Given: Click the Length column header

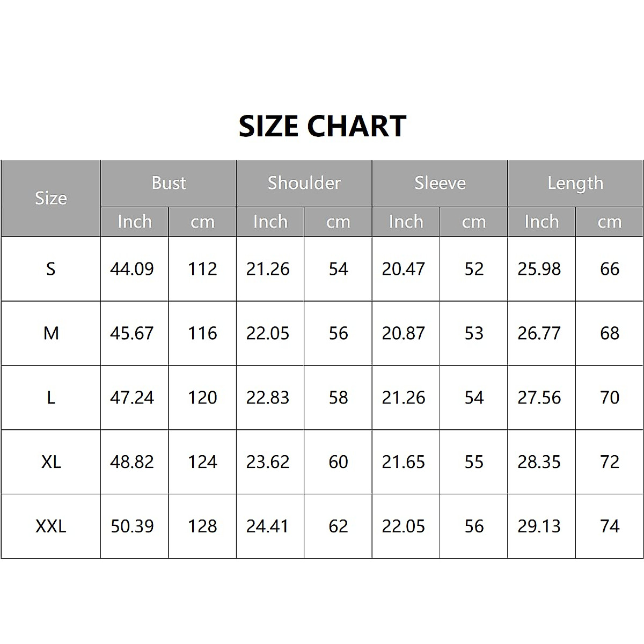Looking at the screenshot, I should [575, 183].
